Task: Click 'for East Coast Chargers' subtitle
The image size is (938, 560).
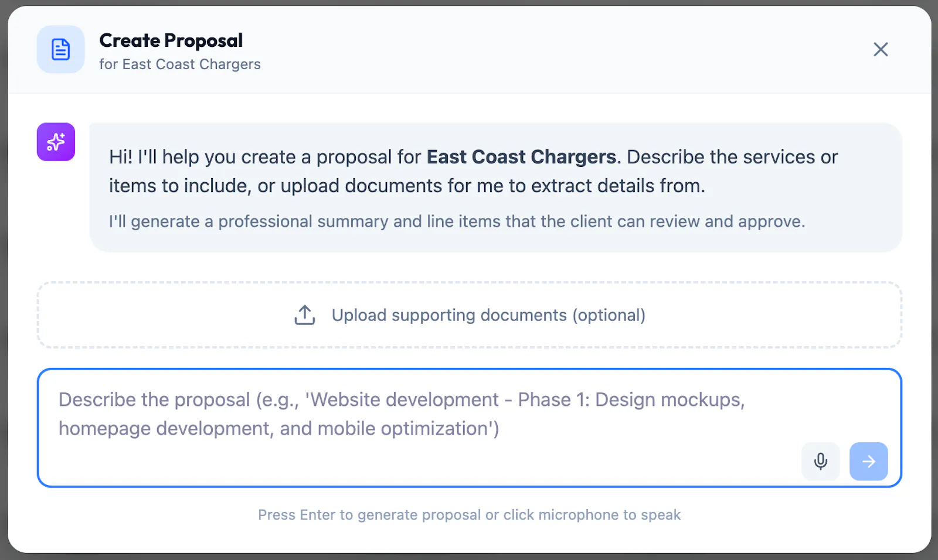Action: click(x=180, y=64)
